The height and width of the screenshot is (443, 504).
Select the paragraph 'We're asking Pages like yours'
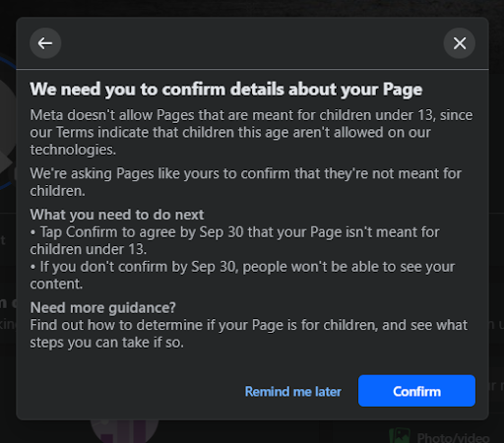245,182
